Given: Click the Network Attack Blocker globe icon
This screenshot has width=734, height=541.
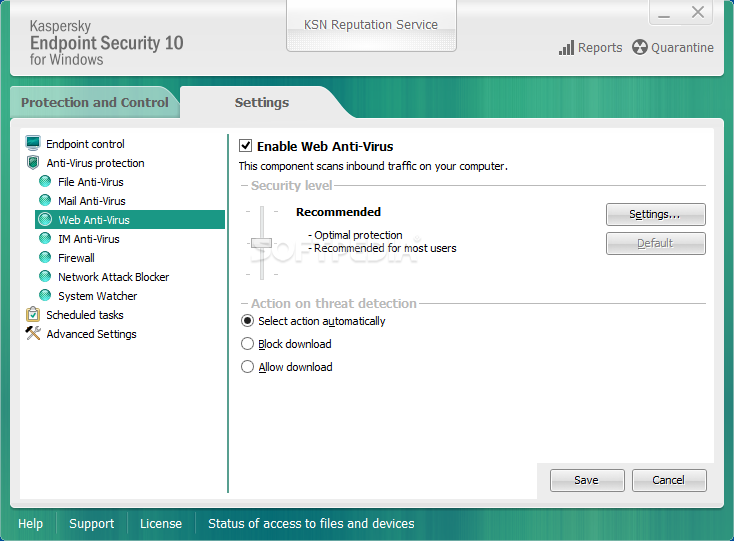Looking at the screenshot, I should 45,276.
